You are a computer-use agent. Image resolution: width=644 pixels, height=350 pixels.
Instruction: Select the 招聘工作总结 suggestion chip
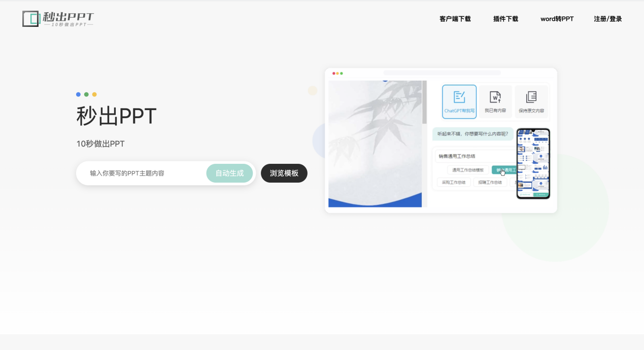pyautogui.click(x=489, y=182)
